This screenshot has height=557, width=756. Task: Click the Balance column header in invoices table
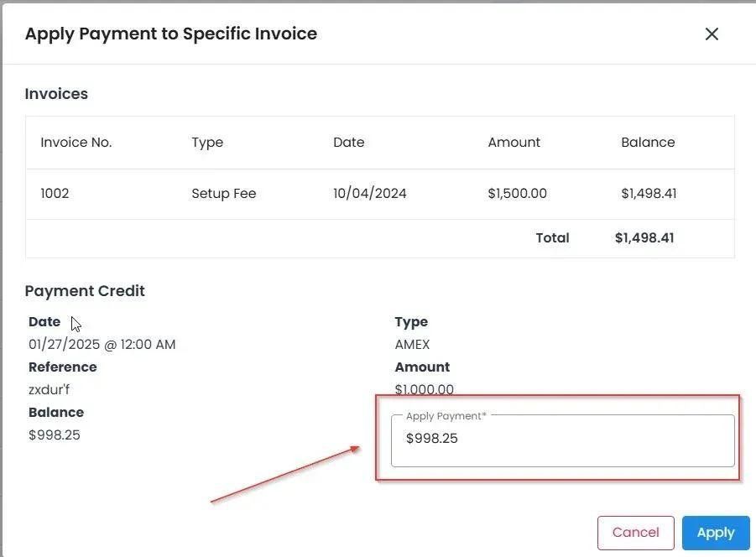pyautogui.click(x=648, y=143)
